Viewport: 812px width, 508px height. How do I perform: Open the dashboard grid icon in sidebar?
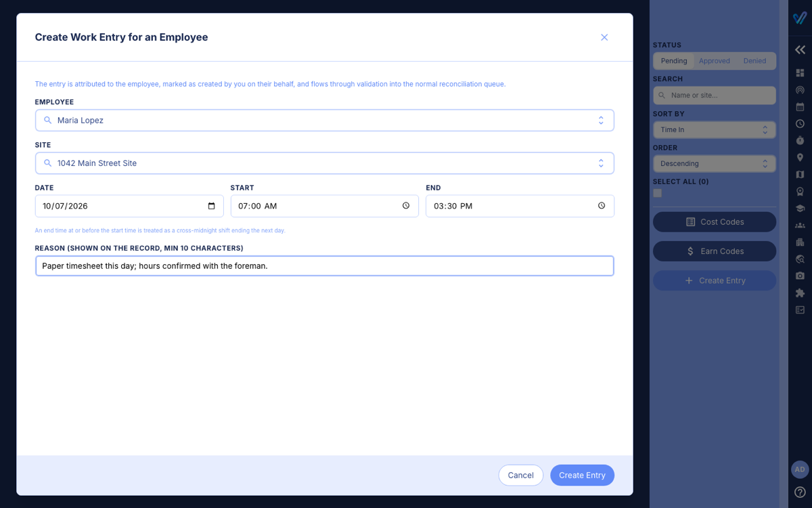pos(800,73)
